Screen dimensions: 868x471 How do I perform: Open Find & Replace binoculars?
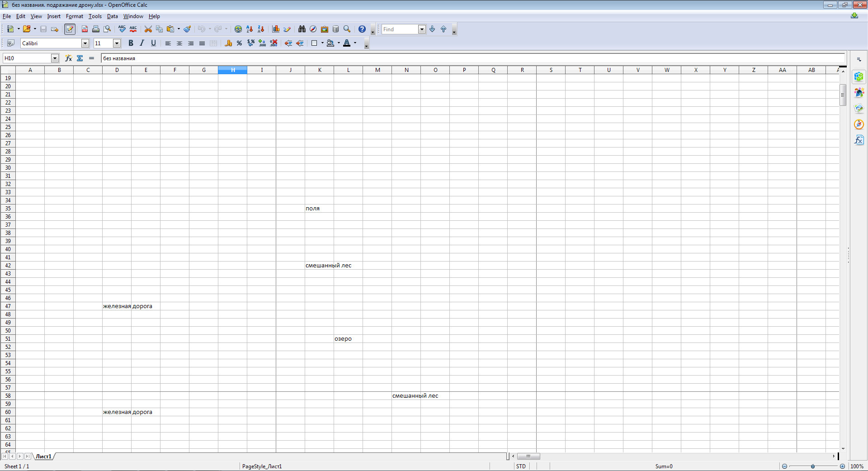(302, 29)
